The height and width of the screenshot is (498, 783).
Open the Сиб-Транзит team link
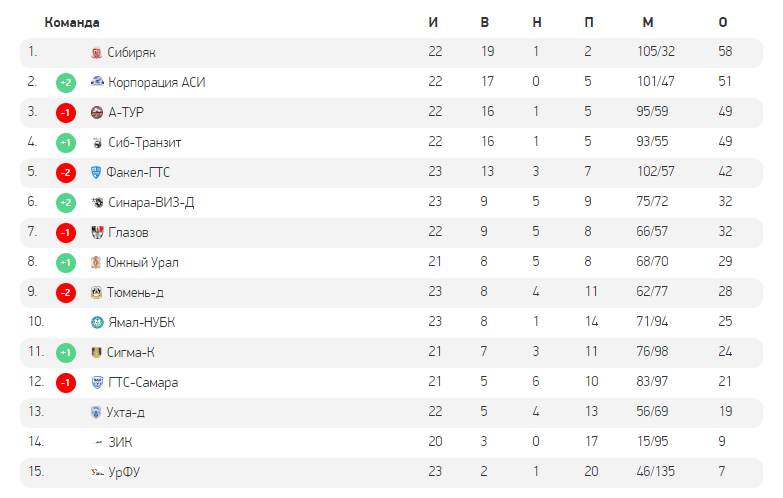pyautogui.click(x=144, y=143)
